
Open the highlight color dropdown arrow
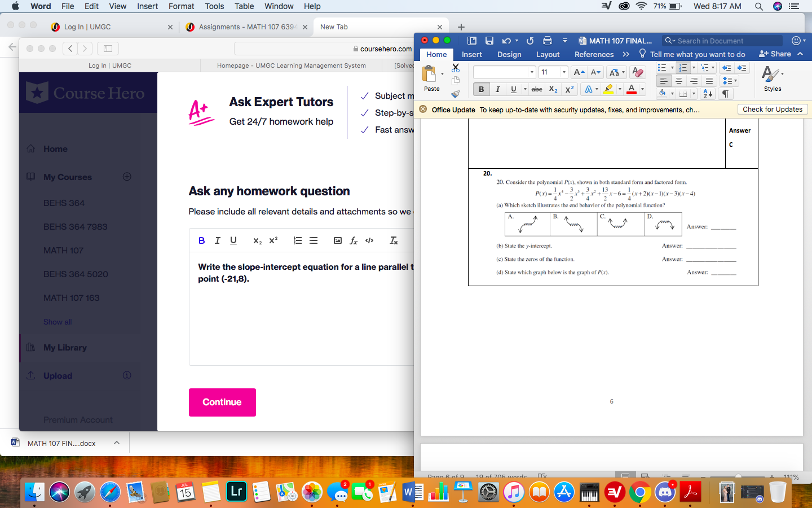619,89
